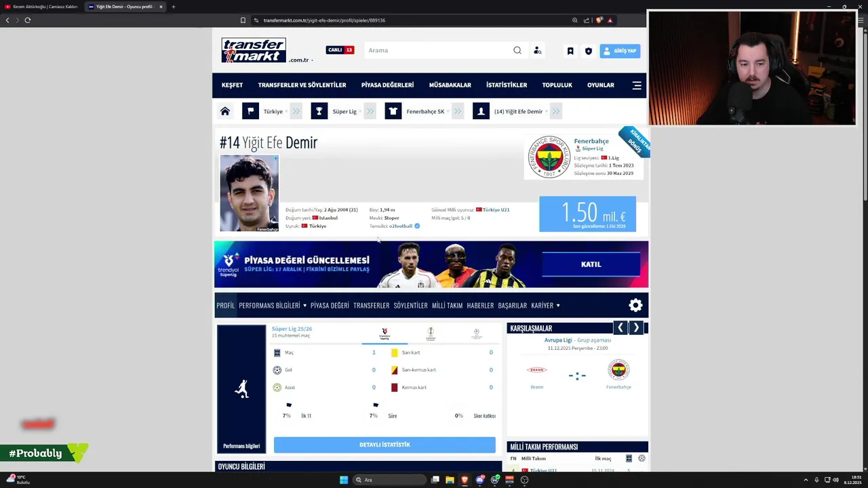Switch to Kerem Aktürkoğlu browser tab
This screenshot has width=868, height=488.
pyautogui.click(x=41, y=7)
